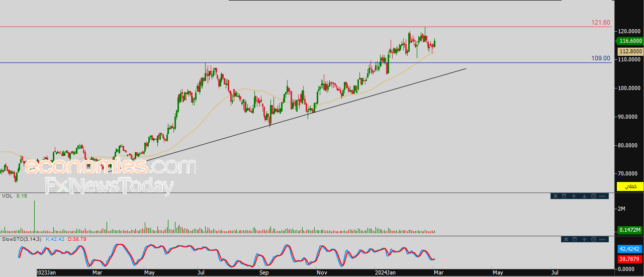Click the blue 42.4242 K value tag
The width and height of the screenshot is (644, 277).
click(x=630, y=248)
